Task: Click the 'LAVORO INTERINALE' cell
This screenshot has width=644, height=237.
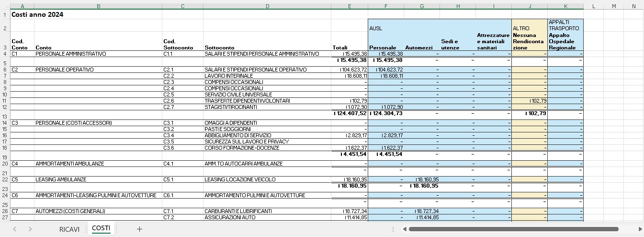Action: point(267,76)
